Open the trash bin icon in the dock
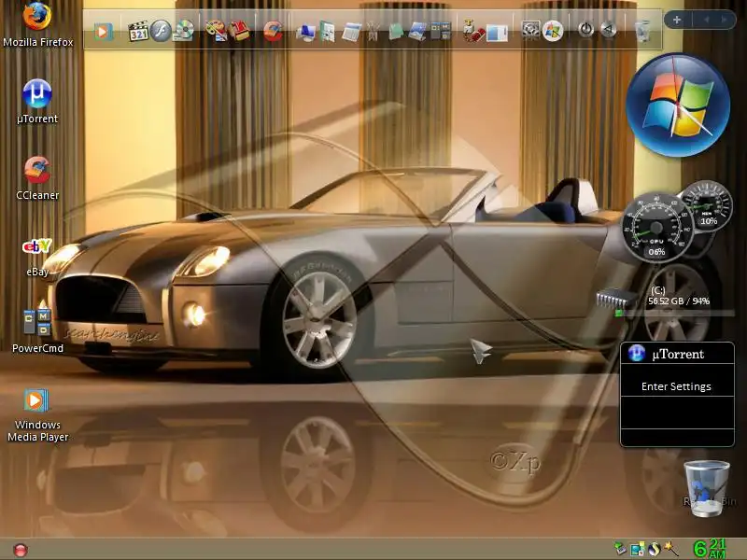 point(642,31)
